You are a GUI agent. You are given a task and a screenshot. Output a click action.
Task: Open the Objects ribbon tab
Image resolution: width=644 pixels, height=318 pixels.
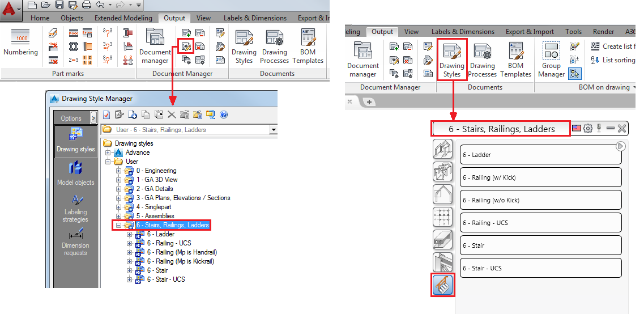click(x=72, y=18)
